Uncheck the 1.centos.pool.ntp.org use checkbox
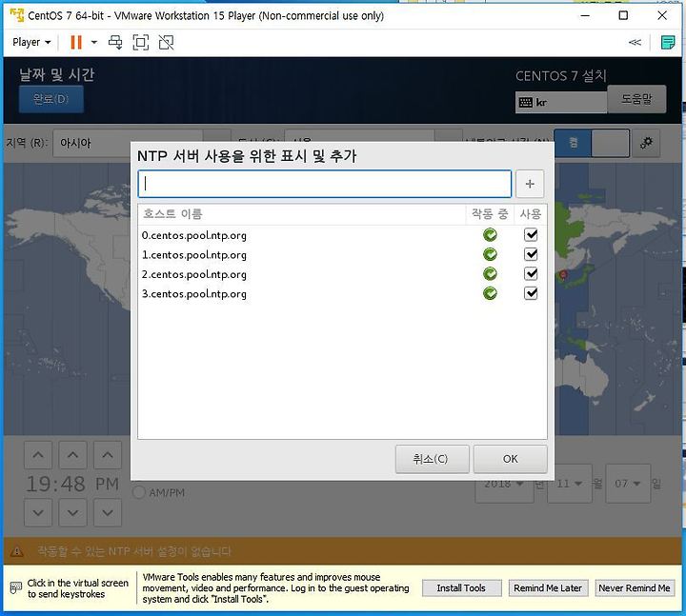The image size is (686, 616). pyautogui.click(x=531, y=254)
